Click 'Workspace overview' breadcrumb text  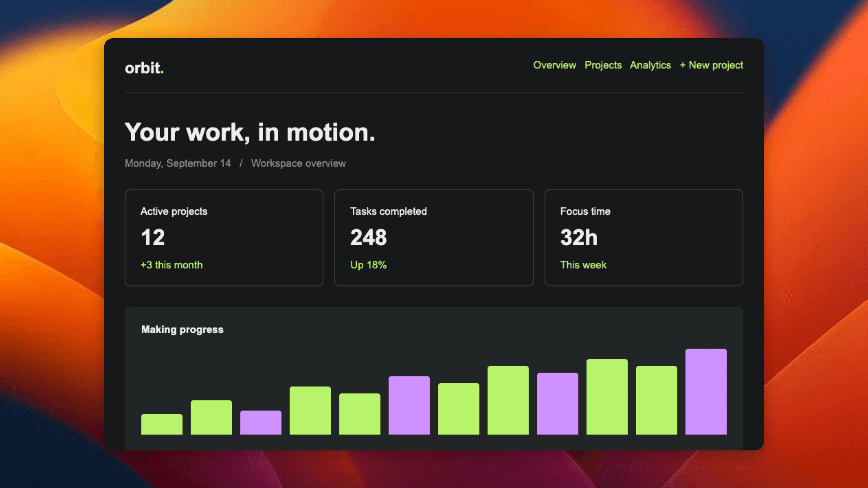pos(298,163)
